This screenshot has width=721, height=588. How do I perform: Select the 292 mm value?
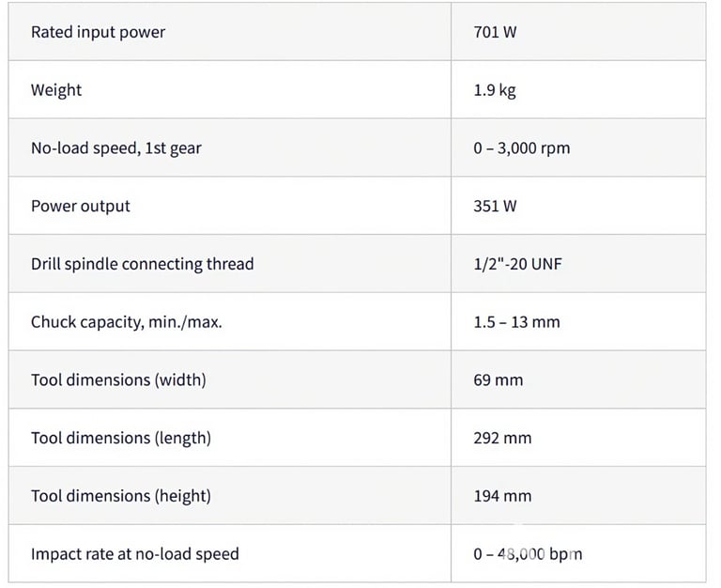502,438
